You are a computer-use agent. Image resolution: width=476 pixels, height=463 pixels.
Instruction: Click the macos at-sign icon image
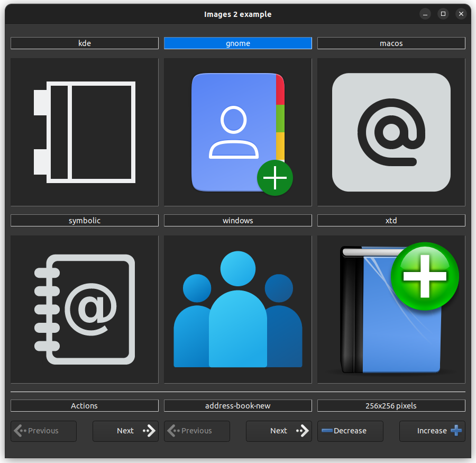point(391,132)
